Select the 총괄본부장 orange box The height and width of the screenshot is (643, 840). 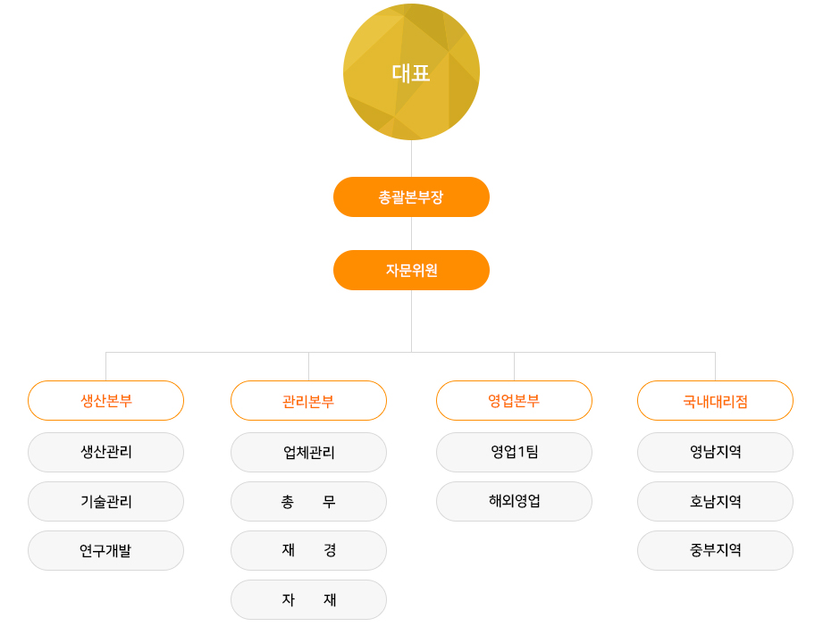click(411, 197)
